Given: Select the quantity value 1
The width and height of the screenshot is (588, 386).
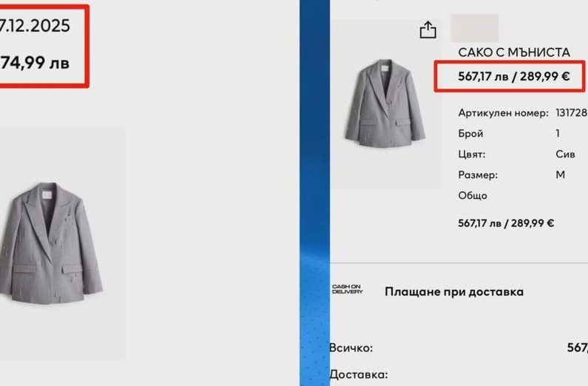Looking at the screenshot, I should tap(558, 133).
